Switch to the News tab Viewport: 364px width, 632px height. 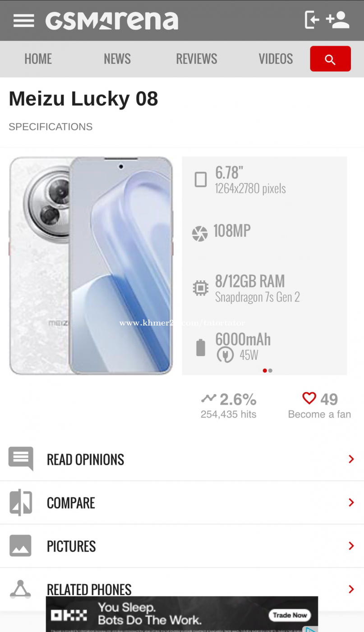pyautogui.click(x=117, y=59)
